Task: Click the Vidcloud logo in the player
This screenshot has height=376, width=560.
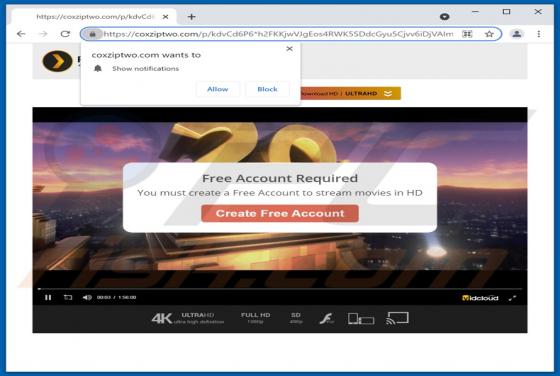Action: [480, 298]
